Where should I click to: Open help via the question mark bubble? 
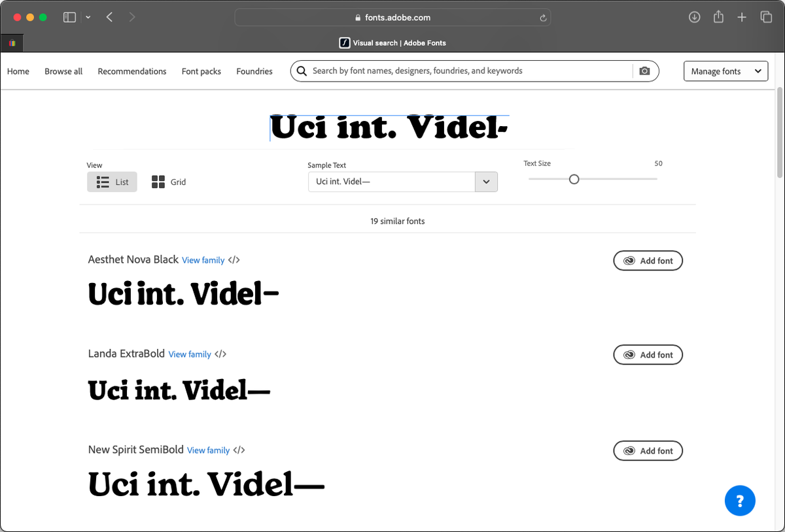click(x=740, y=500)
